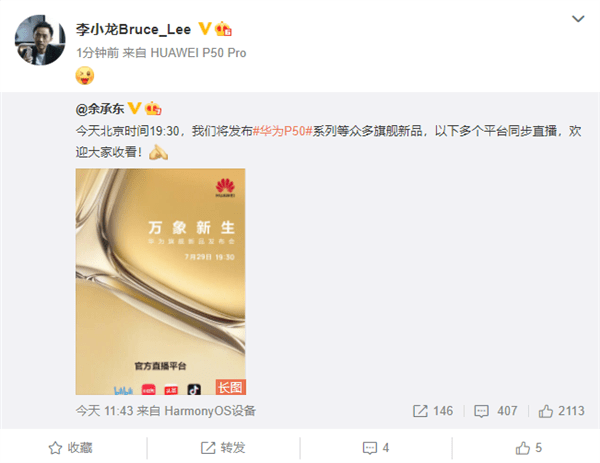The image size is (600, 463).
Task: Click the 李小龙Bruce_Lee profile avatar
Action: coord(40,40)
